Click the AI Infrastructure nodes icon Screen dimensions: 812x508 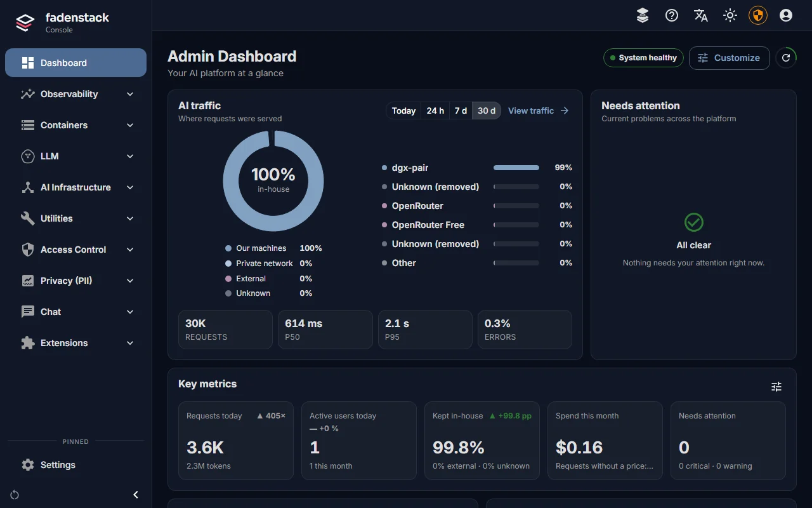[x=27, y=187]
